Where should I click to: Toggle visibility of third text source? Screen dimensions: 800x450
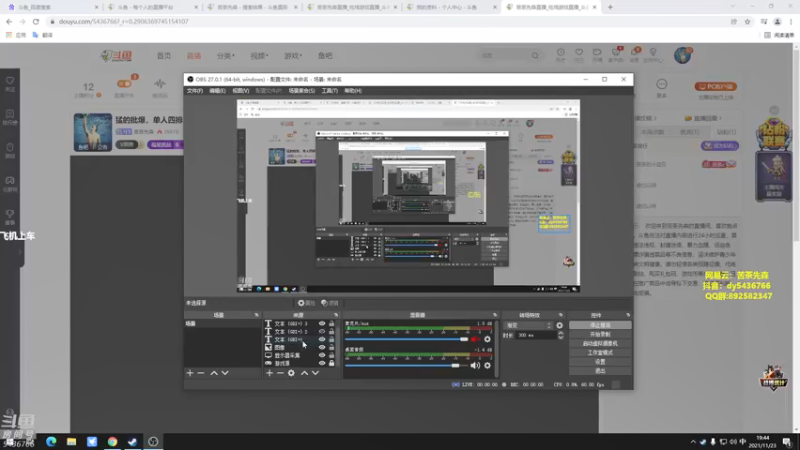322,339
